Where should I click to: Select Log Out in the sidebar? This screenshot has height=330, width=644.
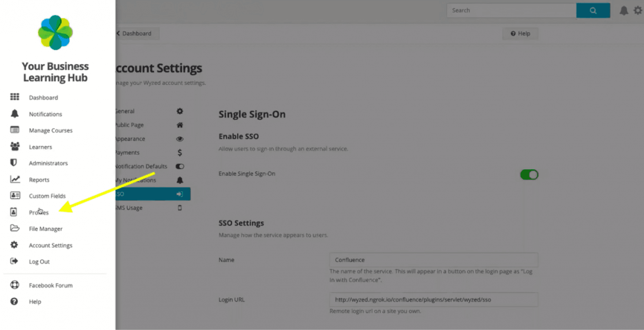tap(39, 262)
